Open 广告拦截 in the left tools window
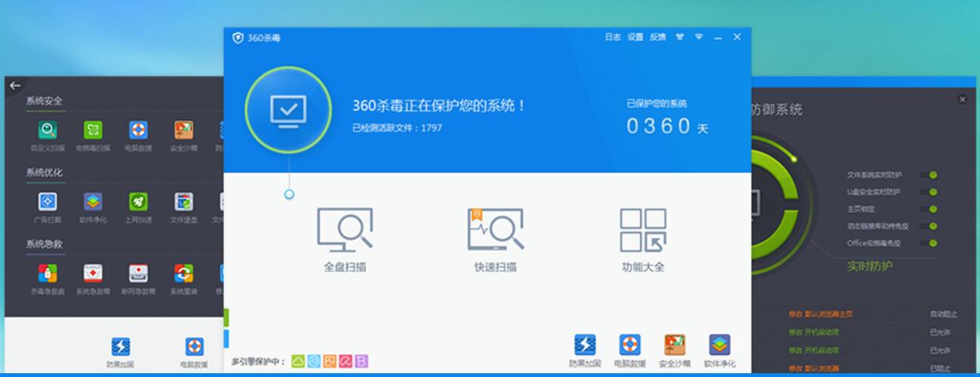Image resolution: width=980 pixels, height=377 pixels. pyautogui.click(x=48, y=207)
